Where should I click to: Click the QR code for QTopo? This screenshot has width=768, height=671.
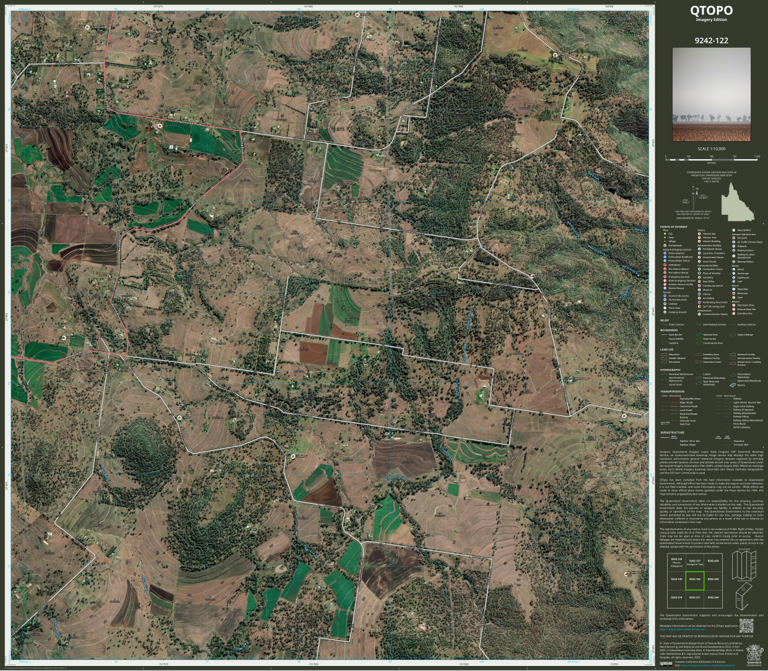[746, 626]
